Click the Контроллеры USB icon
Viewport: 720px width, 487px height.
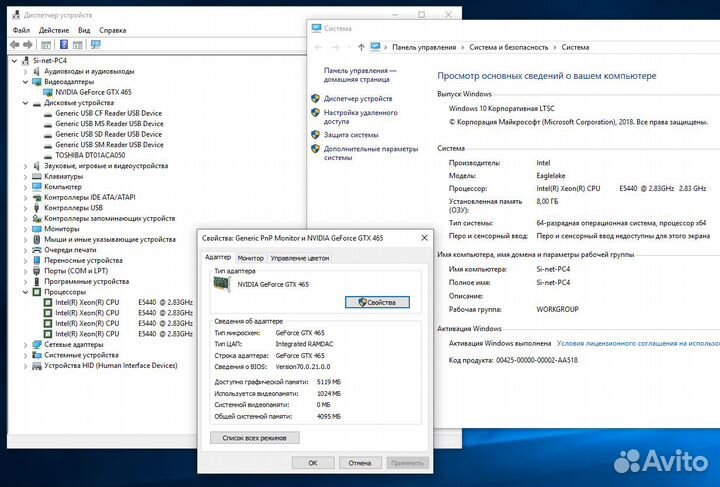point(37,208)
